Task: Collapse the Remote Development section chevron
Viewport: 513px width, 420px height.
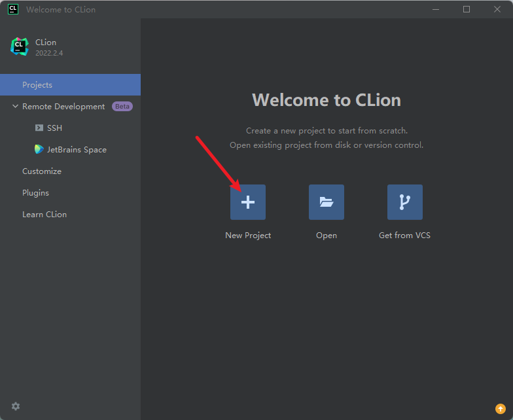Action: coord(15,106)
